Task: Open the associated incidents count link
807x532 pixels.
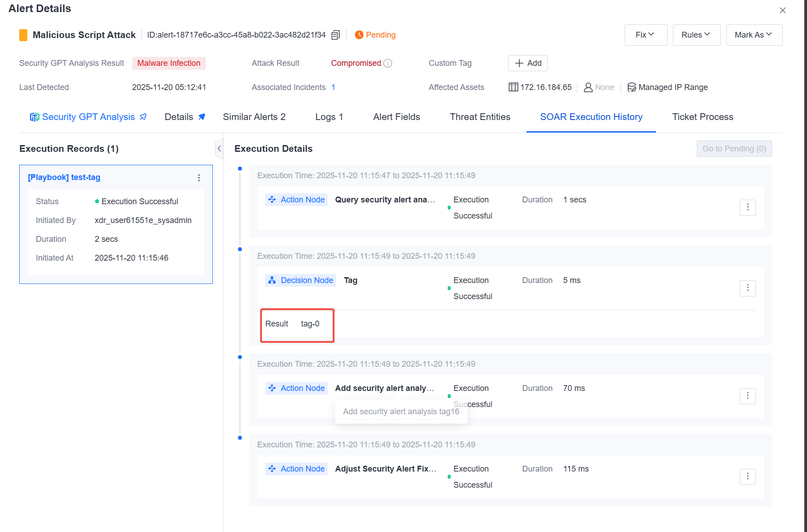Action: pyautogui.click(x=333, y=87)
